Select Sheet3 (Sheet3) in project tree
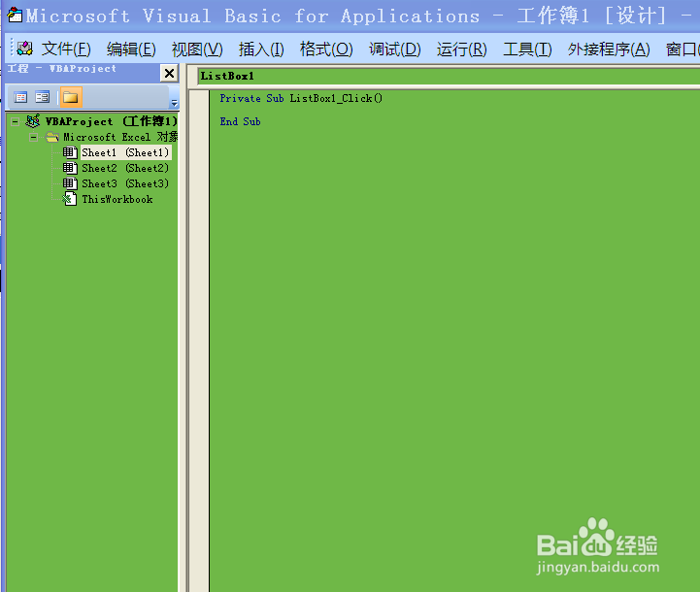This screenshot has height=592, width=700. 125,183
